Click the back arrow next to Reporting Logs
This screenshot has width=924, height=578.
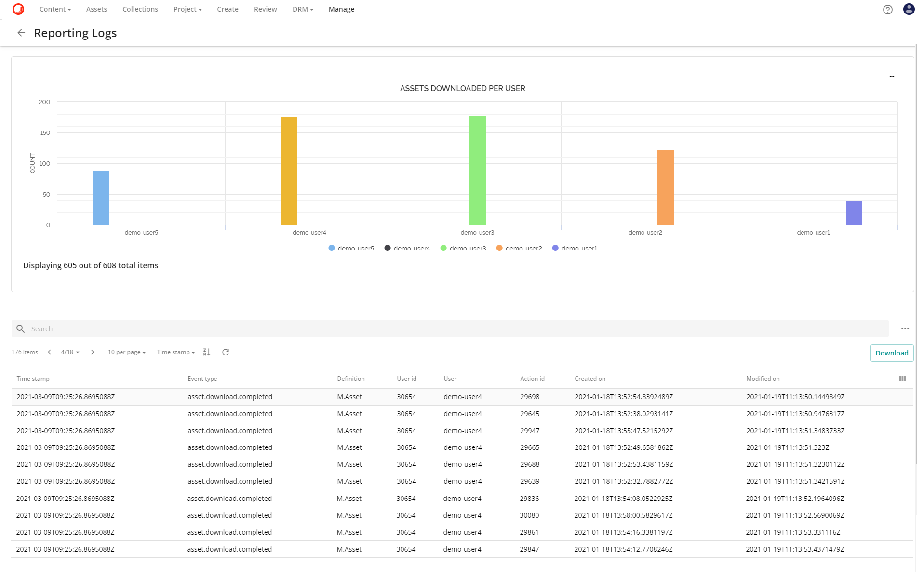(x=21, y=33)
